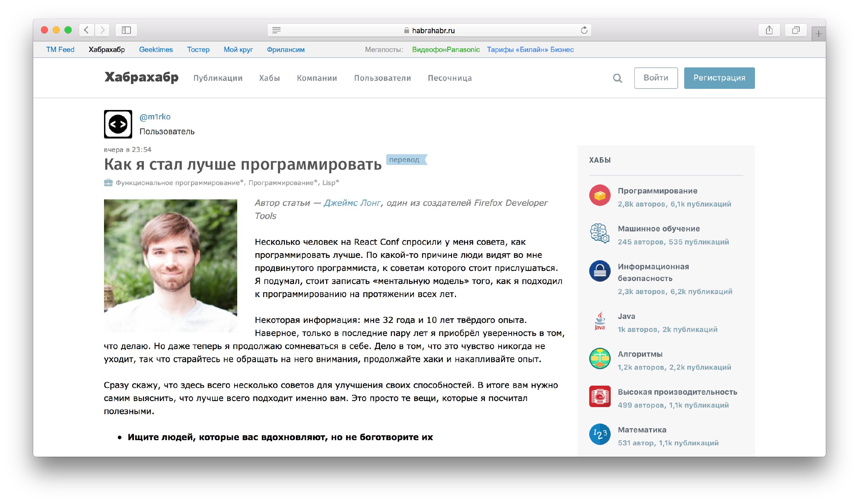Go to Мой круг in the top bar
Image resolution: width=859 pixels, height=504 pixels.
click(x=238, y=49)
